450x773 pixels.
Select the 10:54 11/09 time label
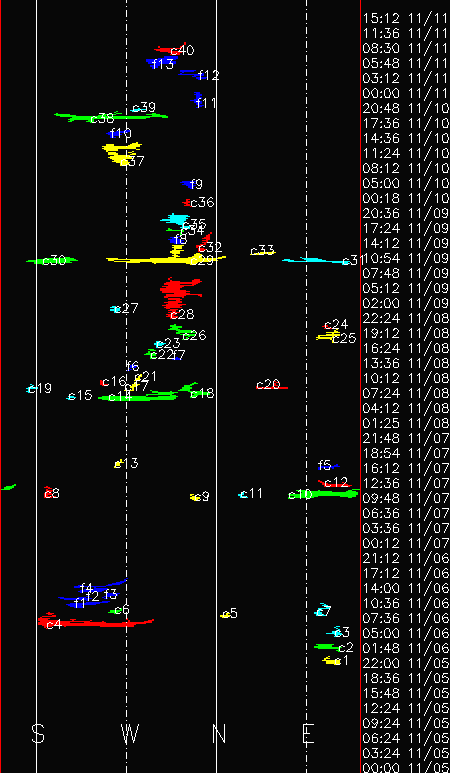tap(406, 258)
